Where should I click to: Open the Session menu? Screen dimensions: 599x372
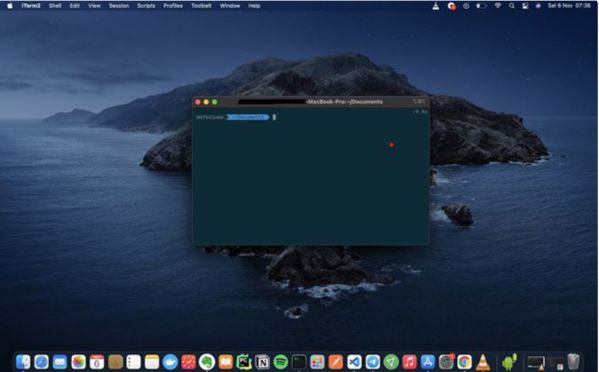click(119, 6)
